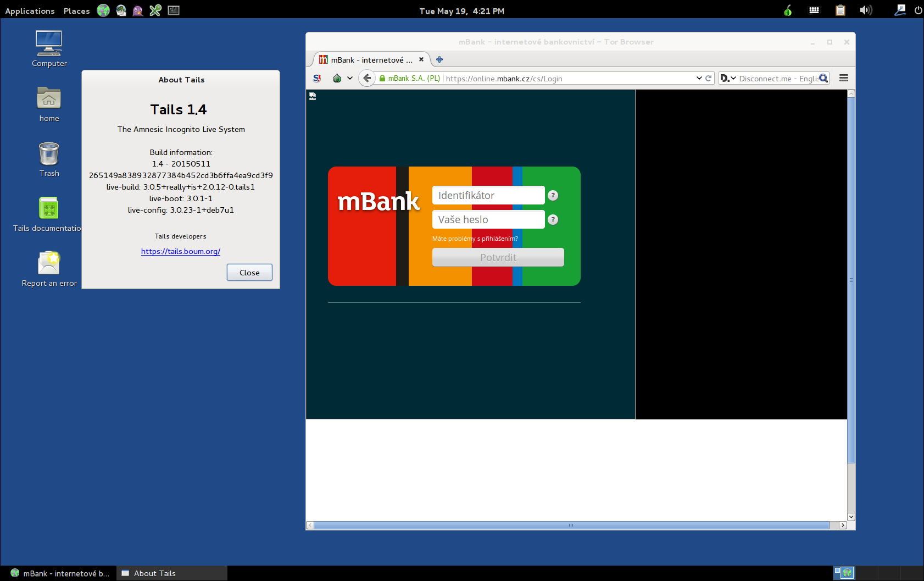Screen dimensions: 924x581
Task: Open the Claws Mail client from the top panel
Action: point(121,10)
